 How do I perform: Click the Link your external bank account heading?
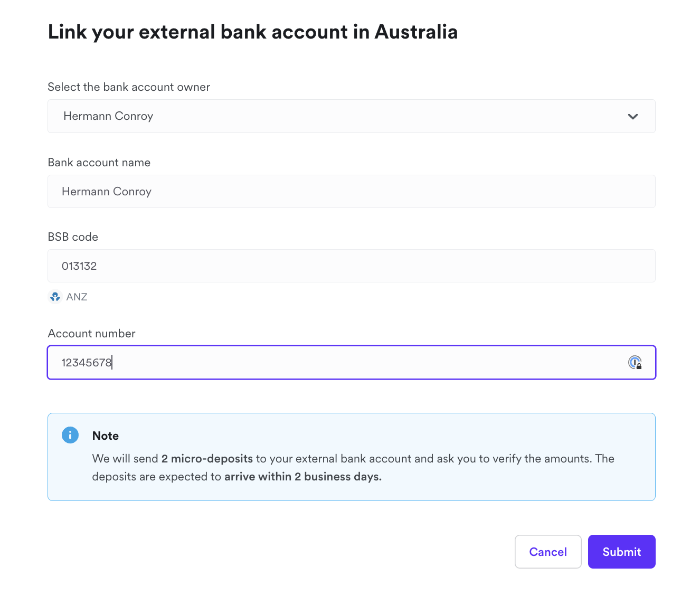coord(252,32)
